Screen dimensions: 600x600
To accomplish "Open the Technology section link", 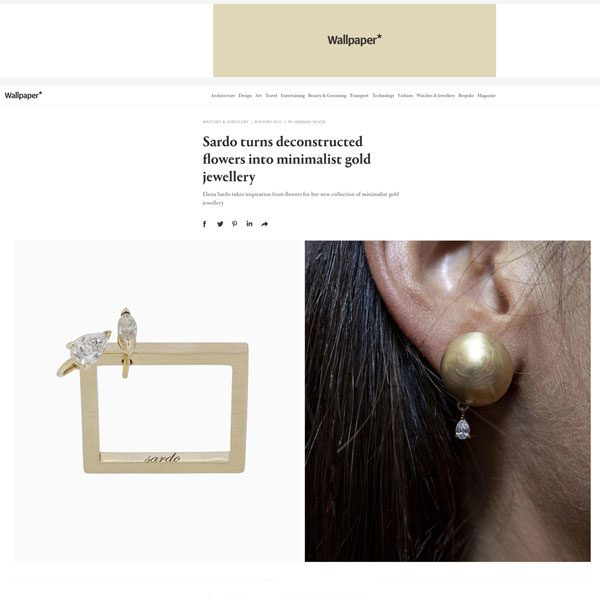I will tap(383, 96).
